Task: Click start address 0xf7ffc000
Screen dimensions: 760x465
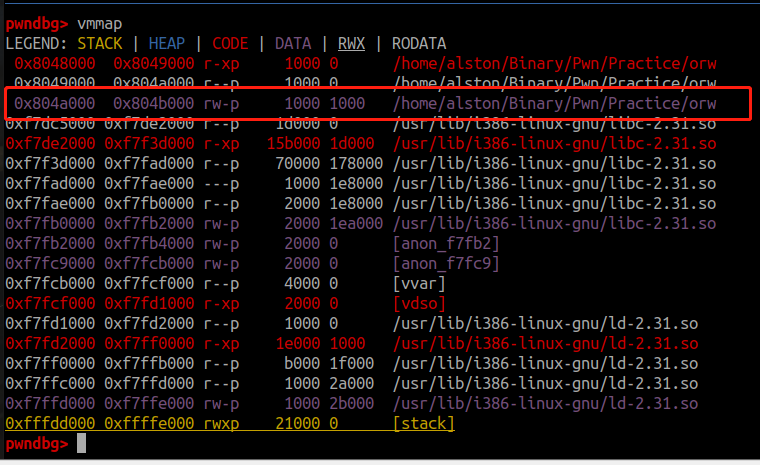Action: (x=50, y=383)
